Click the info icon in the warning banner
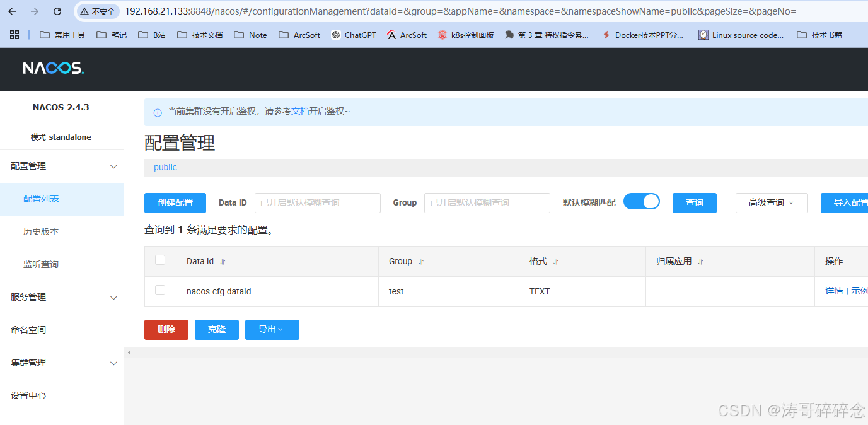The image size is (868, 425). pyautogui.click(x=156, y=112)
